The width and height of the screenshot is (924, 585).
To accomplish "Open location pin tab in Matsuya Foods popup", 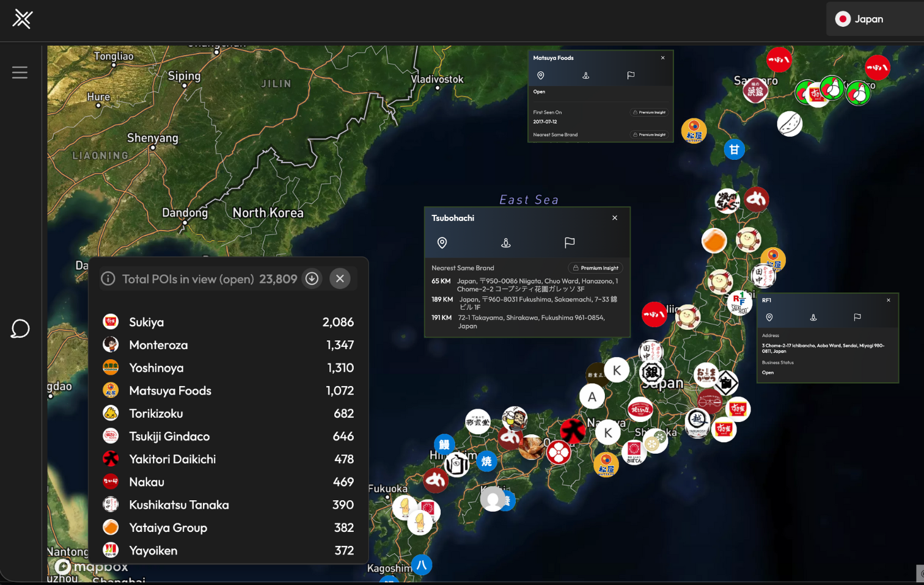I will [540, 75].
